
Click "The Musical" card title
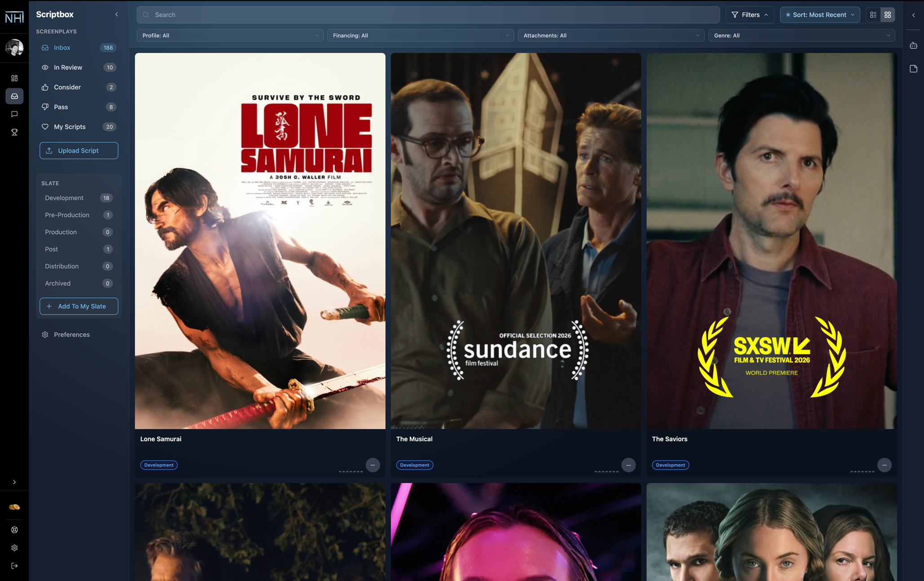click(414, 439)
